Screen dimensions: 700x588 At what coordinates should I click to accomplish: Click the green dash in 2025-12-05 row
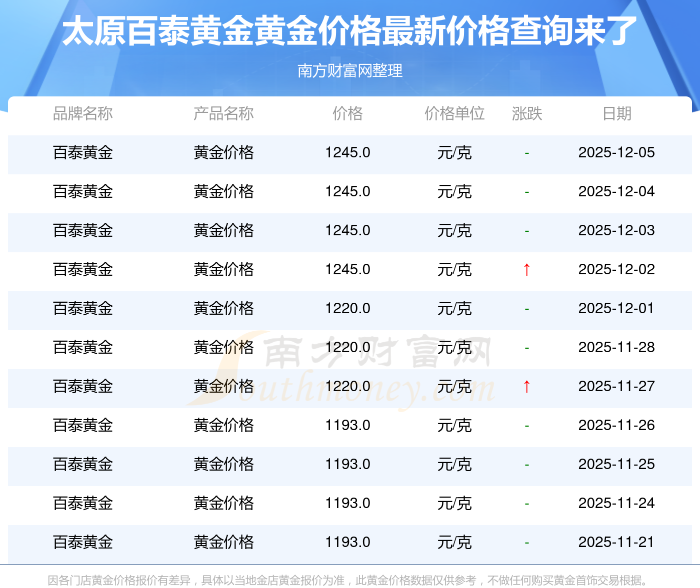click(x=526, y=153)
